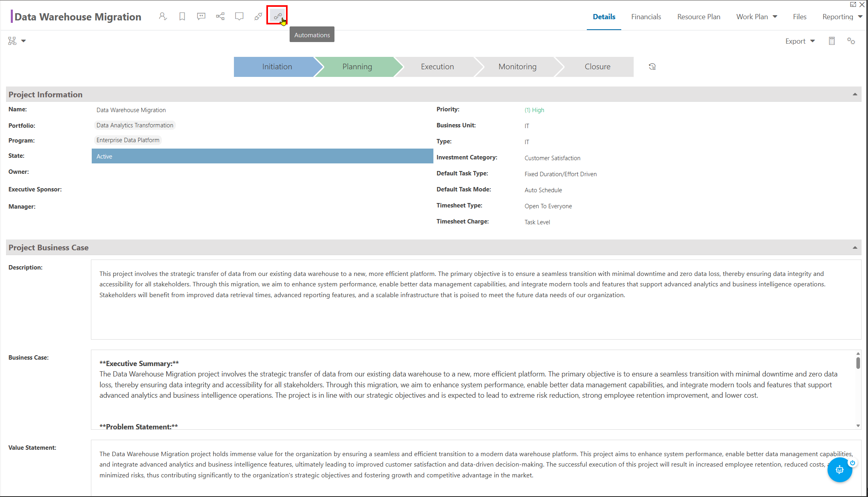The image size is (868, 497).
Task: Close the project panel with X
Action: click(x=862, y=4)
